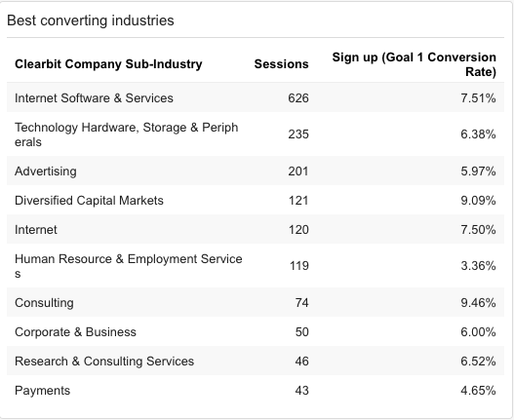Click the 9.09% conversion rate value
Screen dimensions: 514x420
tap(478, 200)
